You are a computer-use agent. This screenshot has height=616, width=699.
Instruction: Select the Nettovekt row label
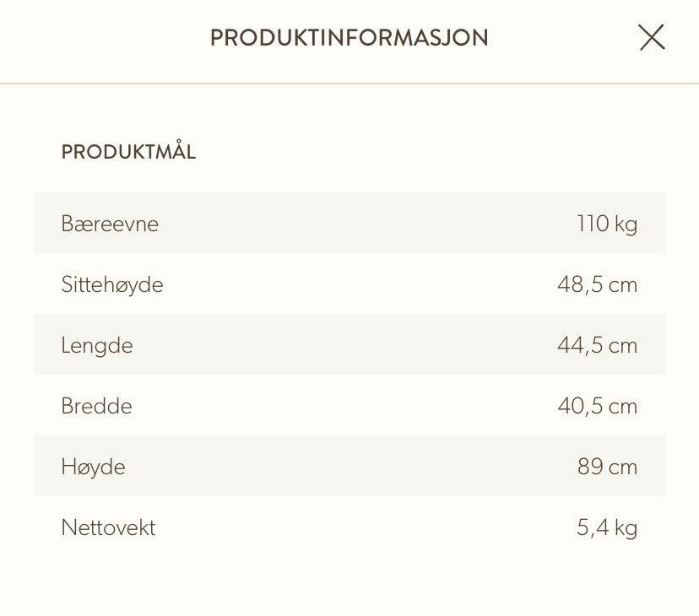108,527
